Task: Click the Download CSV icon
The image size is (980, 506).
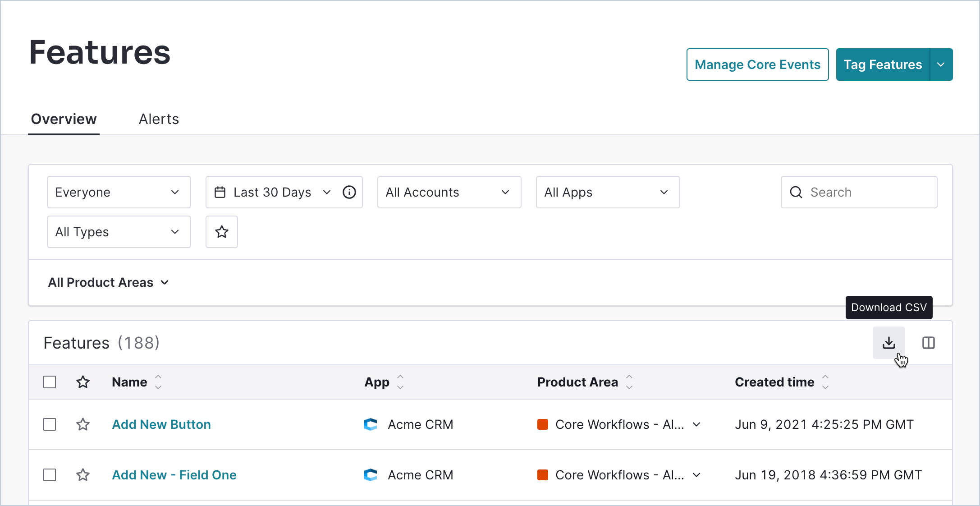Action: [888, 343]
